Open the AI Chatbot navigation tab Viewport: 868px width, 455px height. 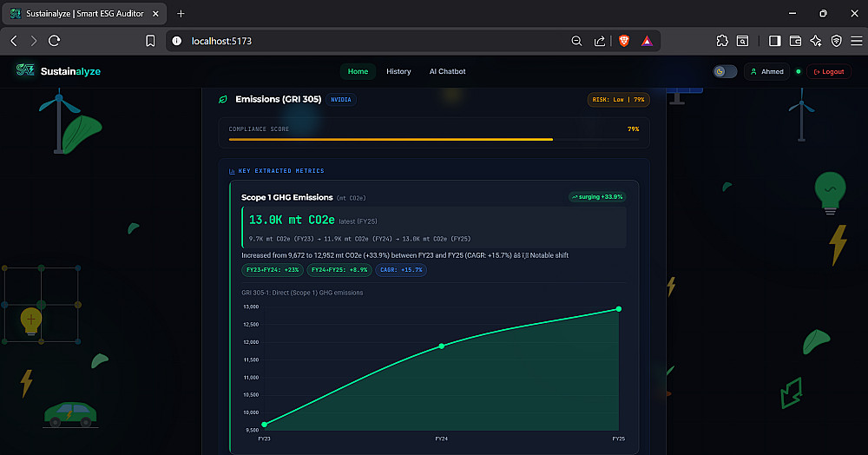coord(447,71)
